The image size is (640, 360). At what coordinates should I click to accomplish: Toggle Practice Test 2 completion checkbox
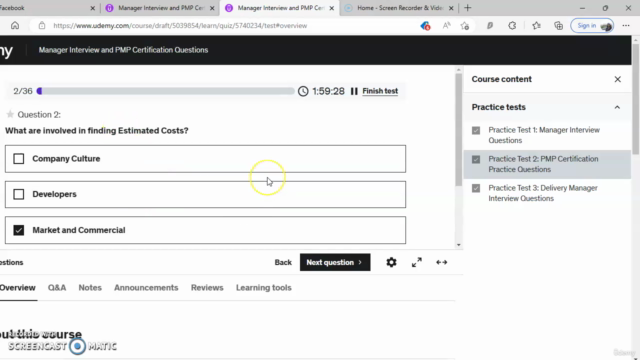[476, 159]
